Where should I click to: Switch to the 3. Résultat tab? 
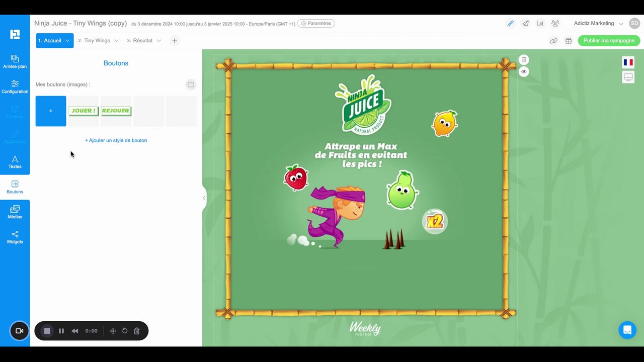click(x=144, y=41)
